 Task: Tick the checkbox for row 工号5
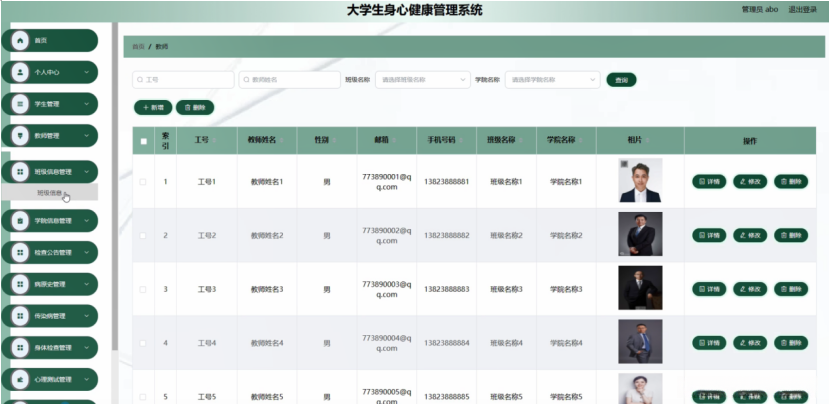(143, 396)
